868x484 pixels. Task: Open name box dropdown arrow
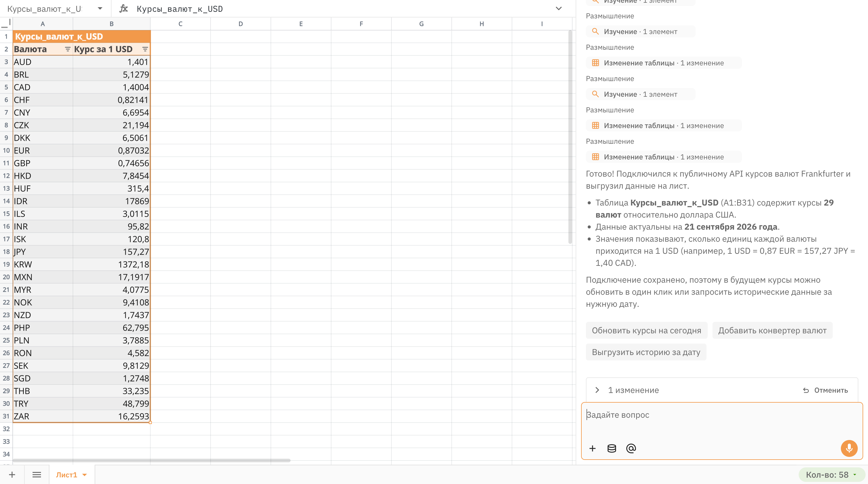(x=100, y=8)
